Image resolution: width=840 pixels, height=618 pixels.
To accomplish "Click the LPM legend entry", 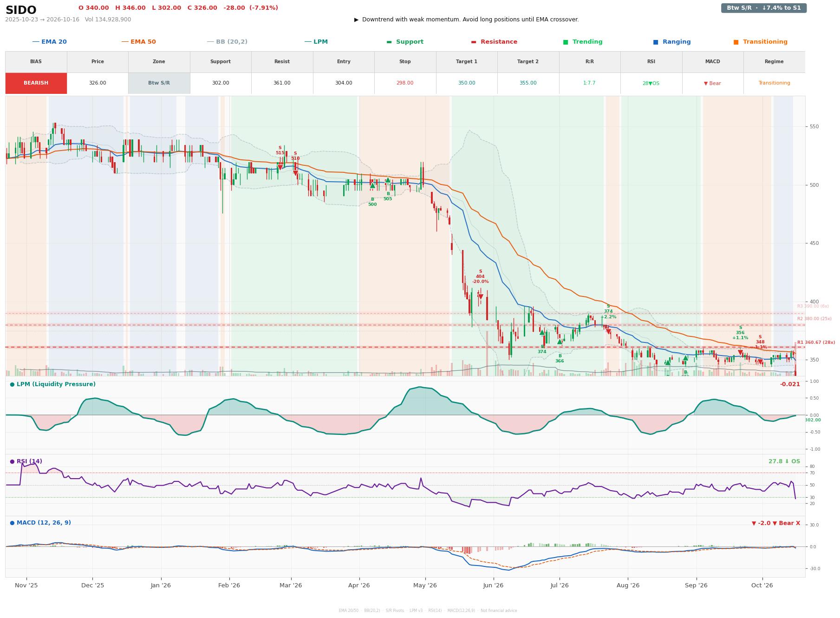I will tap(316, 42).
